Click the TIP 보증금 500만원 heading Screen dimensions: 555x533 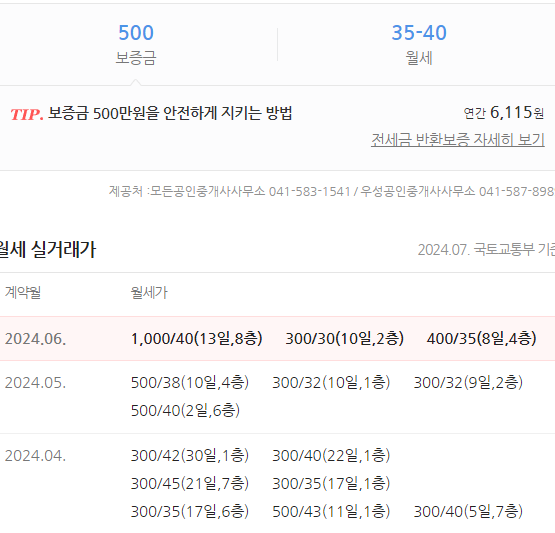pos(151,113)
